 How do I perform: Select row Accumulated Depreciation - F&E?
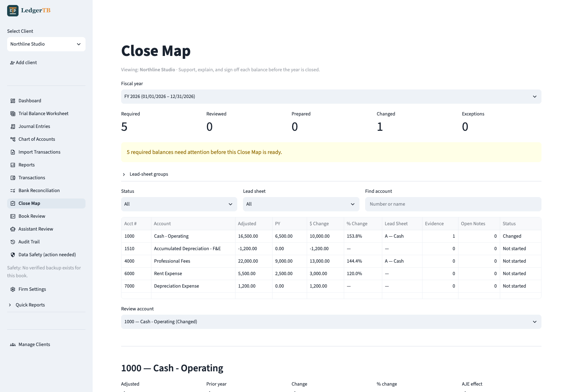(x=331, y=249)
